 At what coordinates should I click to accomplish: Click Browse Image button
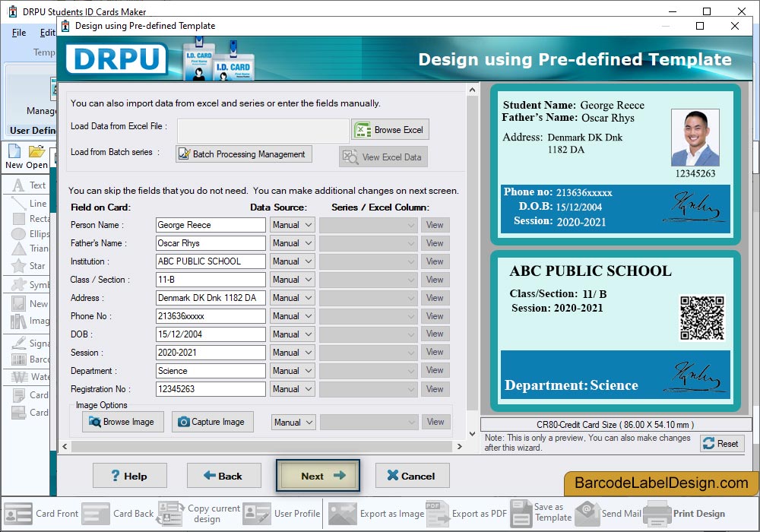point(122,422)
